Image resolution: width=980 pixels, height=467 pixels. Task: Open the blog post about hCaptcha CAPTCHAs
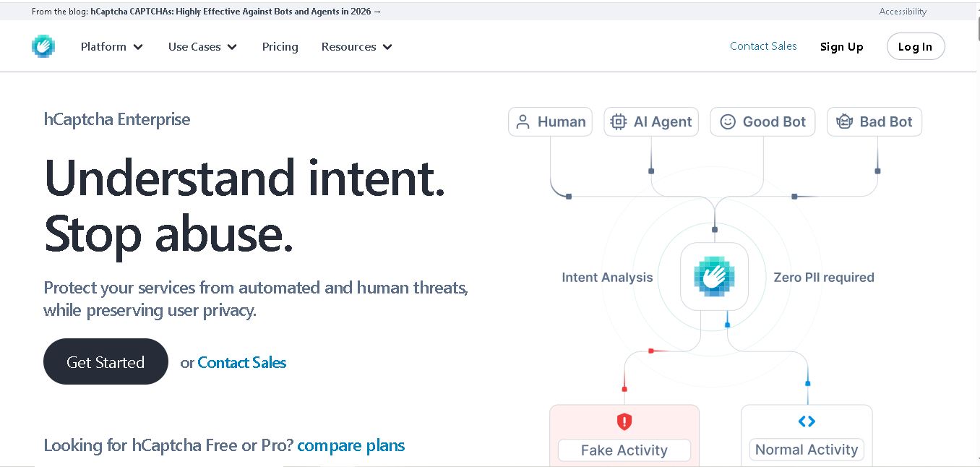pos(236,11)
